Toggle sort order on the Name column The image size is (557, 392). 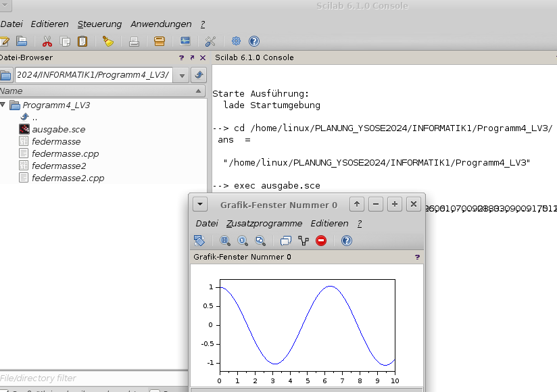[198, 91]
